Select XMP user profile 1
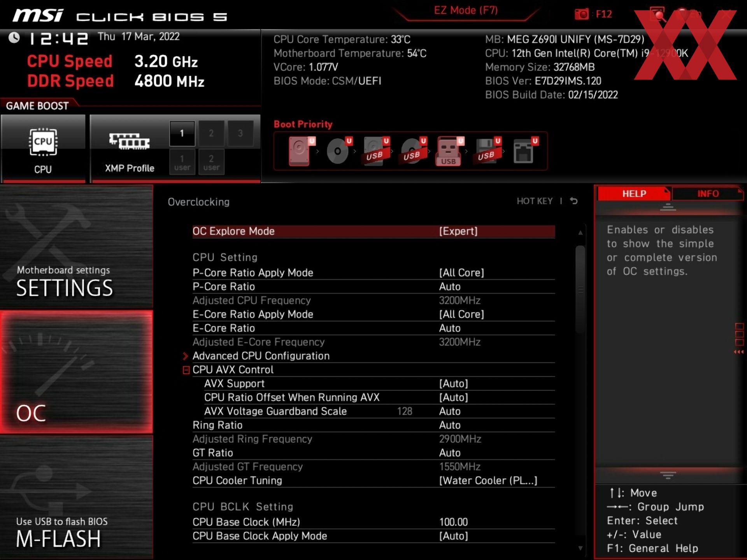747x560 pixels. pyautogui.click(x=182, y=162)
